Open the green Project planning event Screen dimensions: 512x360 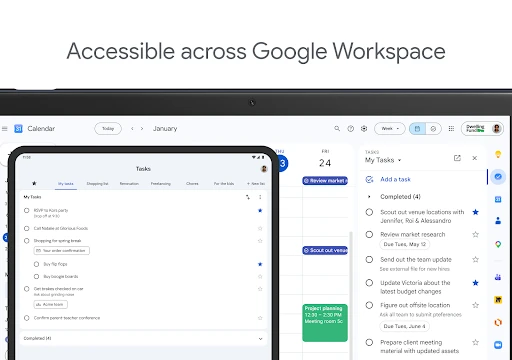pyautogui.click(x=325, y=323)
